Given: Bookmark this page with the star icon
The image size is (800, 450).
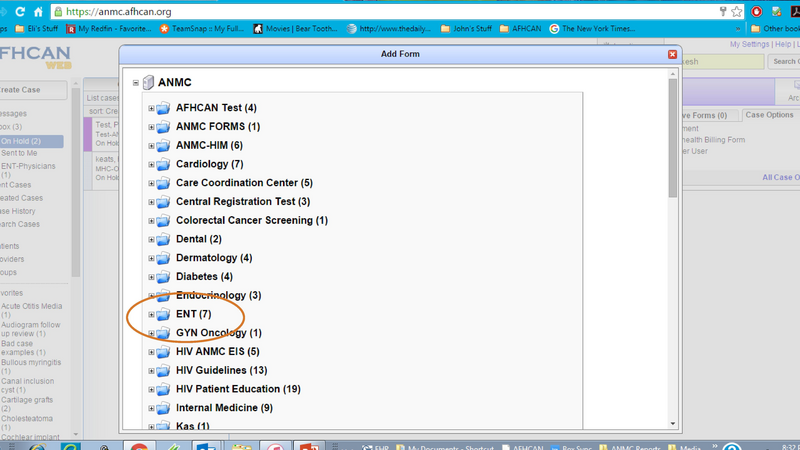Looking at the screenshot, I should 736,11.
